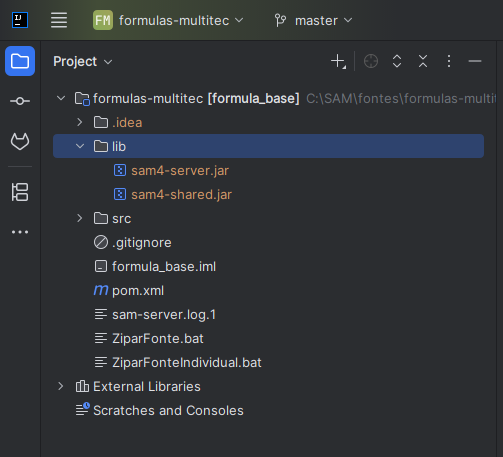Click the ZiparFonte.bat text file icon
The image size is (503, 457).
point(101,338)
